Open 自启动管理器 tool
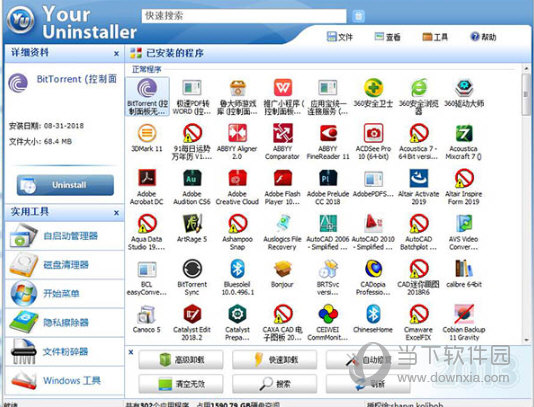Screen dimensions: 534x407 tap(65, 236)
